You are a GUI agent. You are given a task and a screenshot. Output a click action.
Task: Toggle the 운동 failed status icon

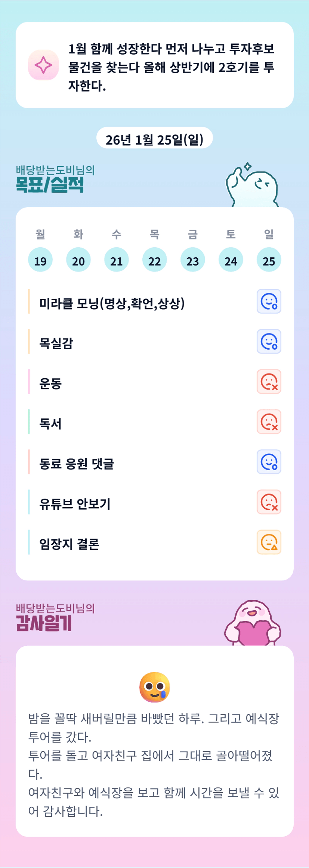tap(269, 382)
